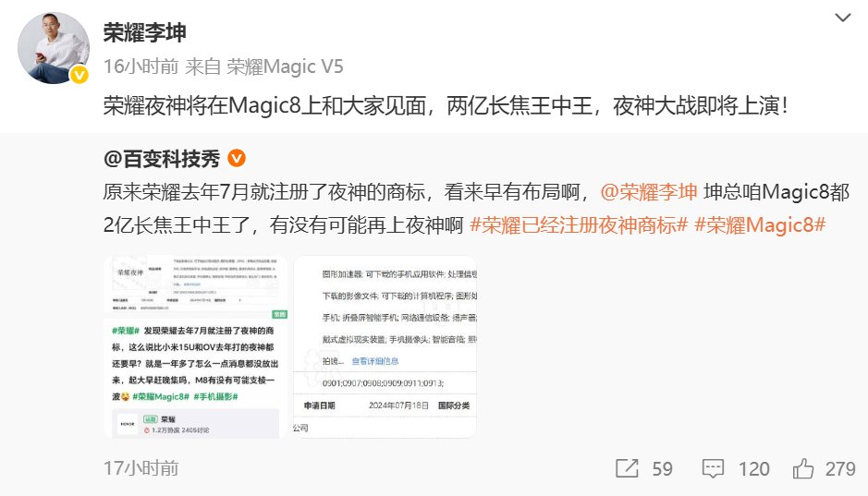Like the post with thumbs-up icon
The image size is (868, 496).
click(802, 469)
